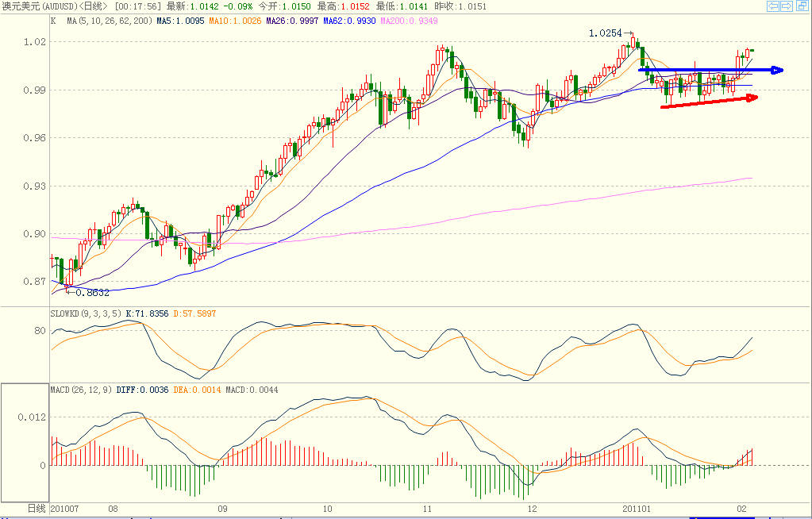Click the 10 month label on time axis

[327, 509]
